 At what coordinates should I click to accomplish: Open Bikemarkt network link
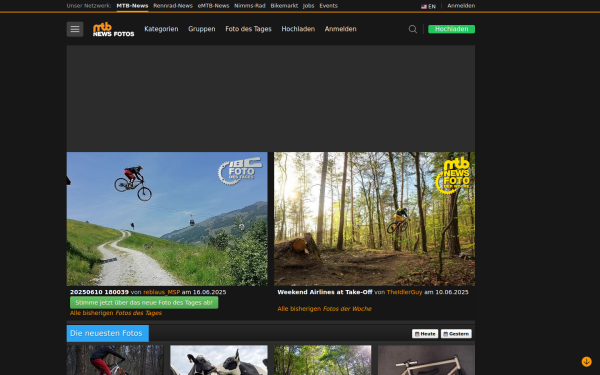[284, 6]
